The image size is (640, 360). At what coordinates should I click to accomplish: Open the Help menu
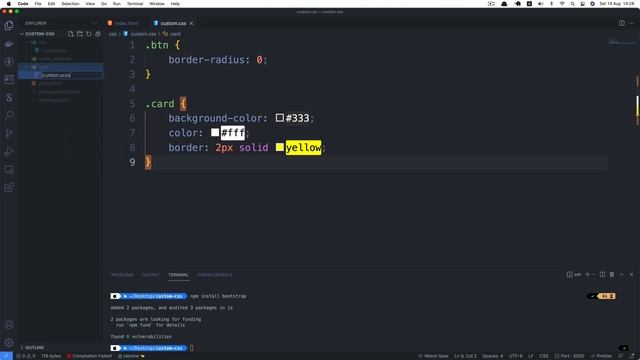(175, 4)
